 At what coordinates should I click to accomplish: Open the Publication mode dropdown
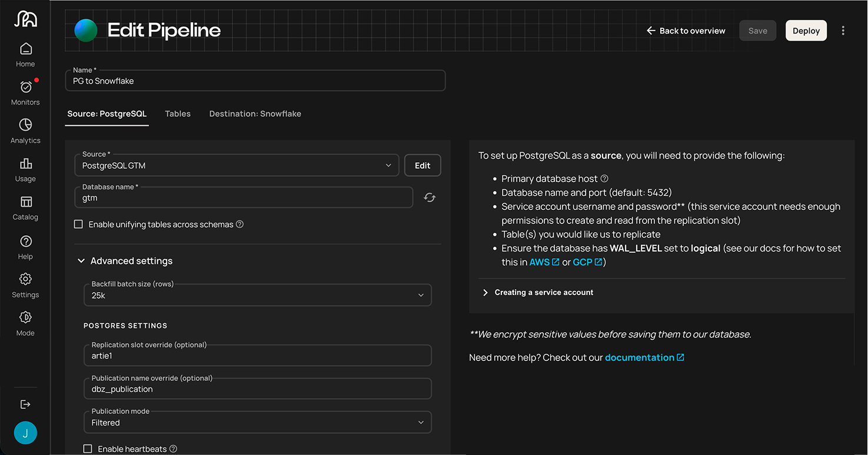[x=258, y=422]
